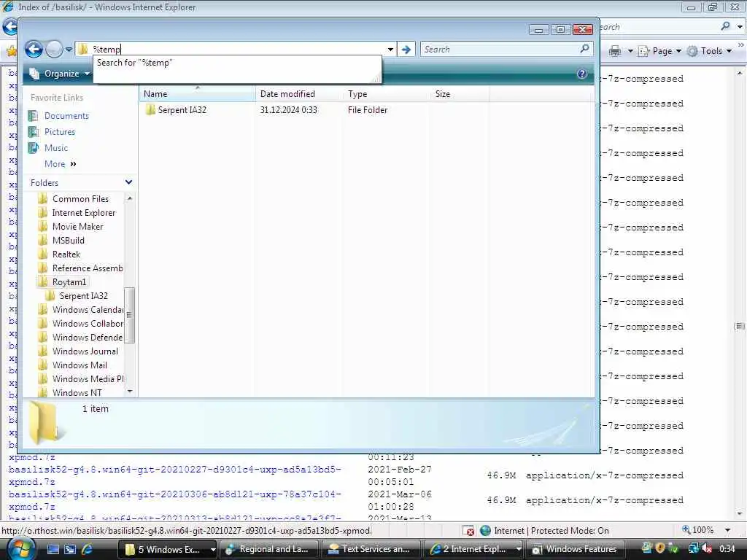
Task: Open the address bar history dropdown
Action: click(x=391, y=49)
